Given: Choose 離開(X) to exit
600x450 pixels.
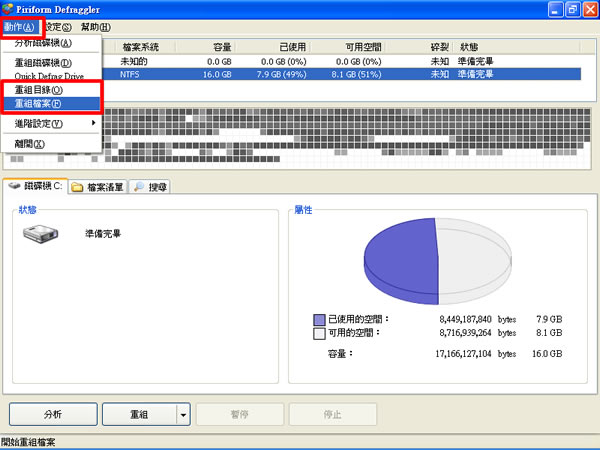Looking at the screenshot, I should [51, 144].
